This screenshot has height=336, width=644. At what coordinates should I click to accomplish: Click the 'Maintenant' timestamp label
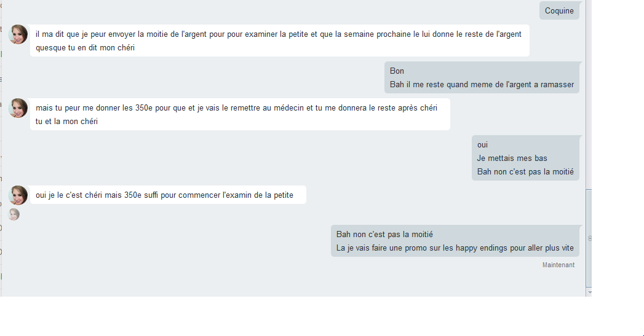click(559, 265)
